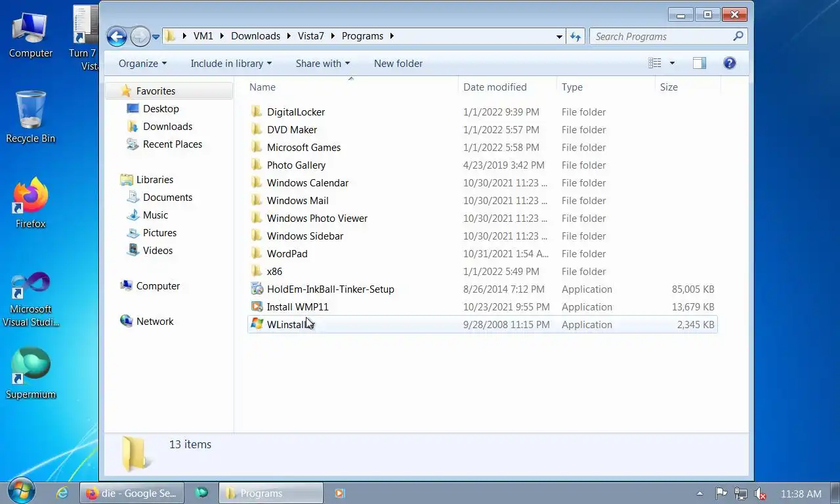Viewport: 840px width, 504px height.
Task: Open the view options dropdown arrow
Action: pyautogui.click(x=672, y=64)
